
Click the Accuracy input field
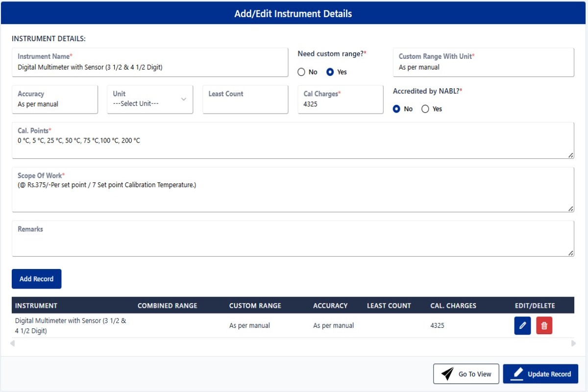(55, 104)
